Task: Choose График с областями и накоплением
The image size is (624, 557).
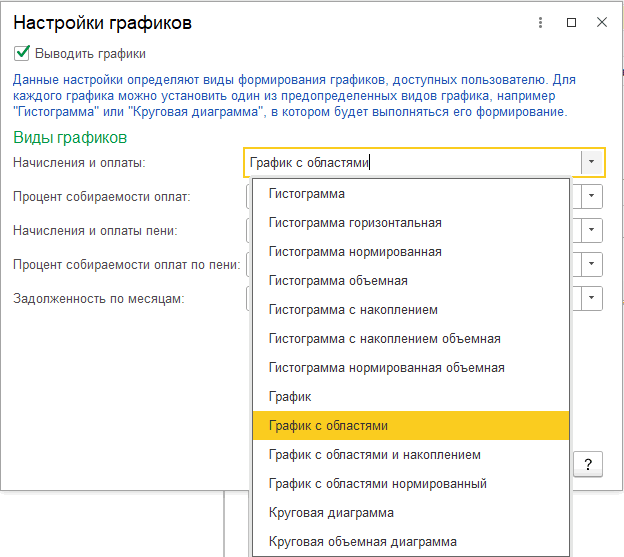Action: coord(411,455)
